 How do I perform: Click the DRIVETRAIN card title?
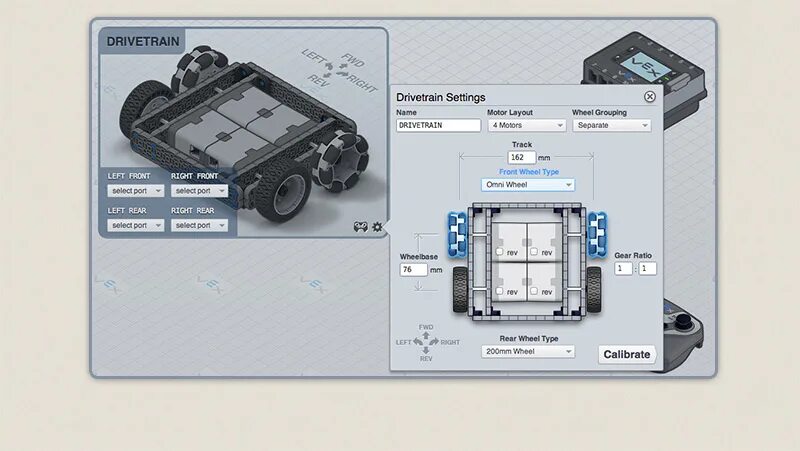point(143,41)
